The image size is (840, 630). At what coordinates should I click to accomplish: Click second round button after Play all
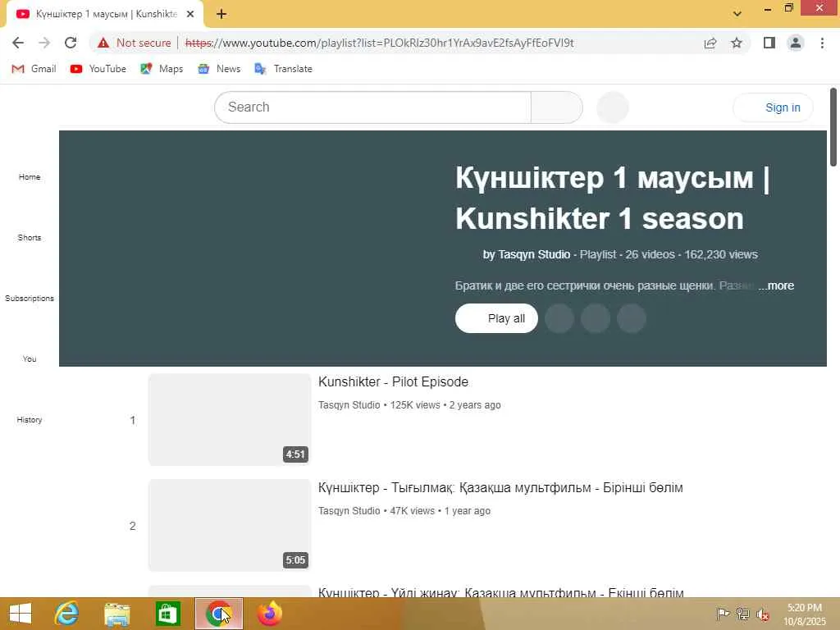tap(596, 318)
